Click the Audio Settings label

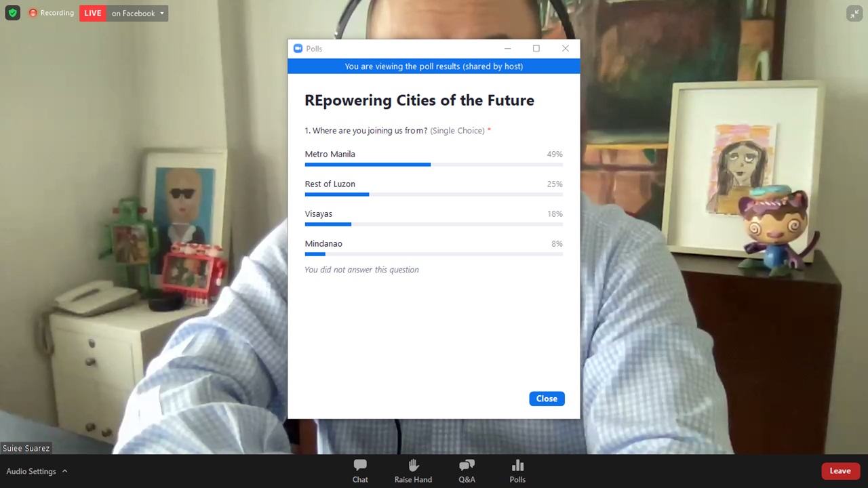(x=31, y=471)
